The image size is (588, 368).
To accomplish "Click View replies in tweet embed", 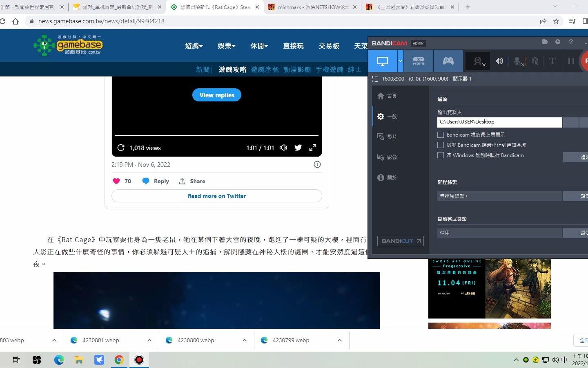I will point(217,95).
